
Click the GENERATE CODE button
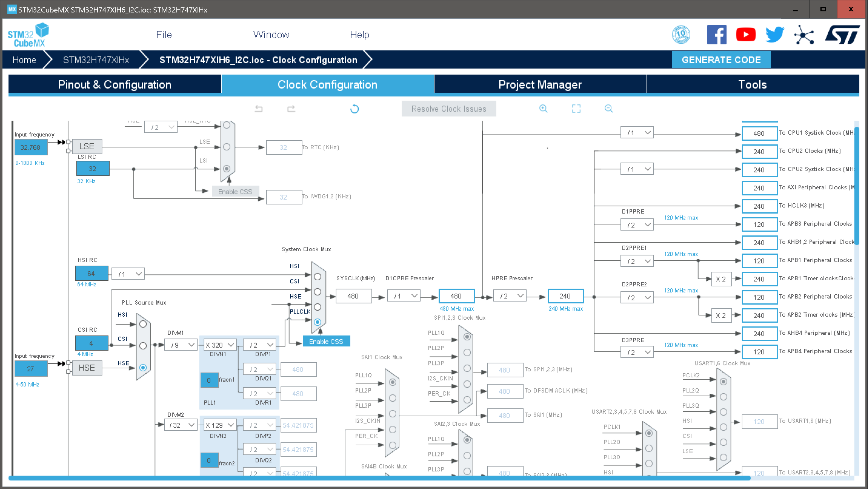click(721, 60)
